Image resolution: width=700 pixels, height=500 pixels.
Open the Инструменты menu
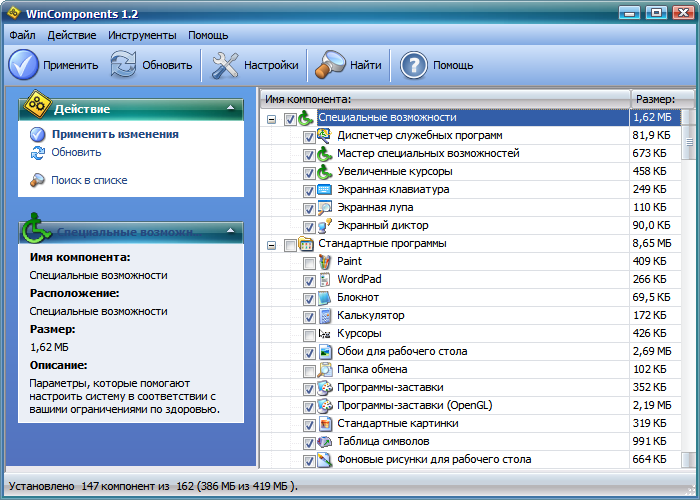pyautogui.click(x=142, y=35)
